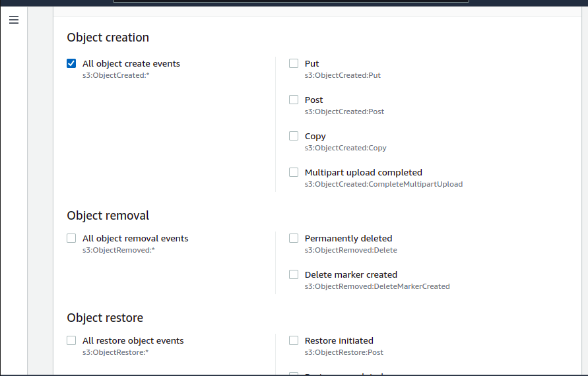The width and height of the screenshot is (588, 376).
Task: Enable the Put event checkbox
Action: [294, 63]
